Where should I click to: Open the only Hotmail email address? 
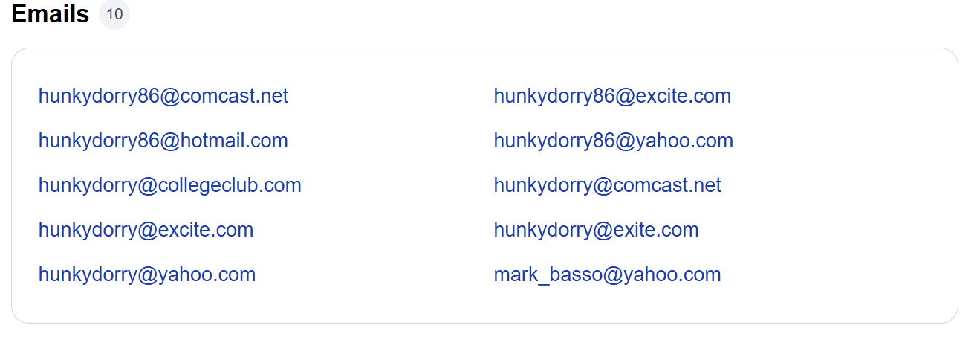click(163, 141)
